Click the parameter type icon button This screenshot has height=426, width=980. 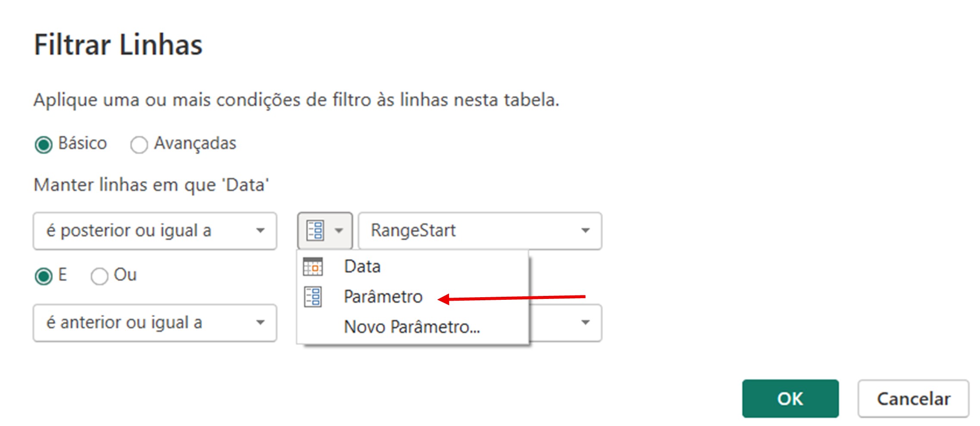315,230
